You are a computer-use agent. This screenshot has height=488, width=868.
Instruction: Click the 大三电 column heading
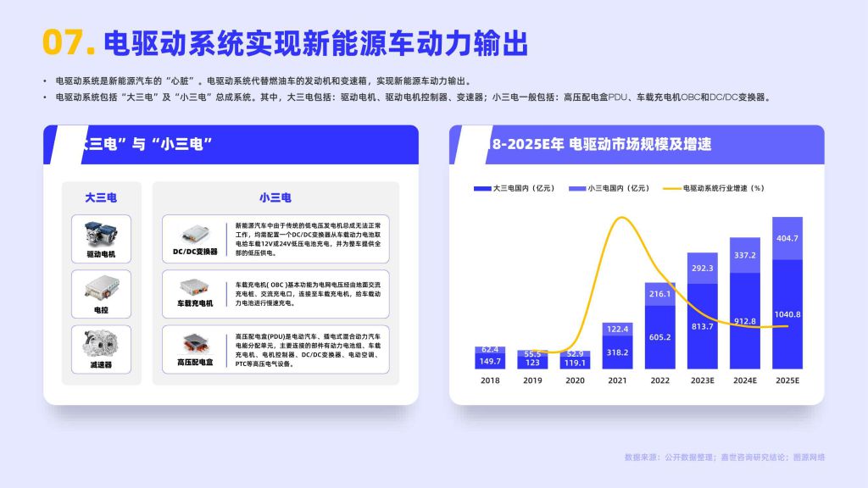coord(101,197)
